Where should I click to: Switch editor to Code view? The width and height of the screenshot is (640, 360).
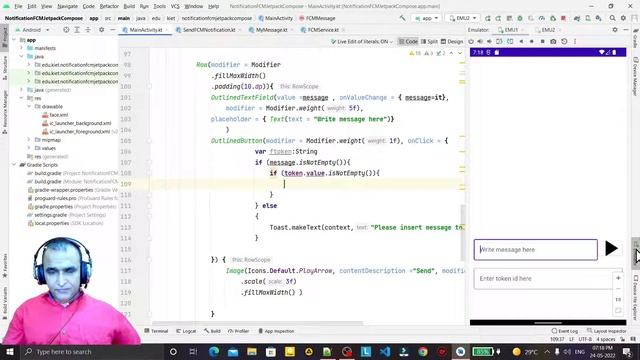[408, 41]
